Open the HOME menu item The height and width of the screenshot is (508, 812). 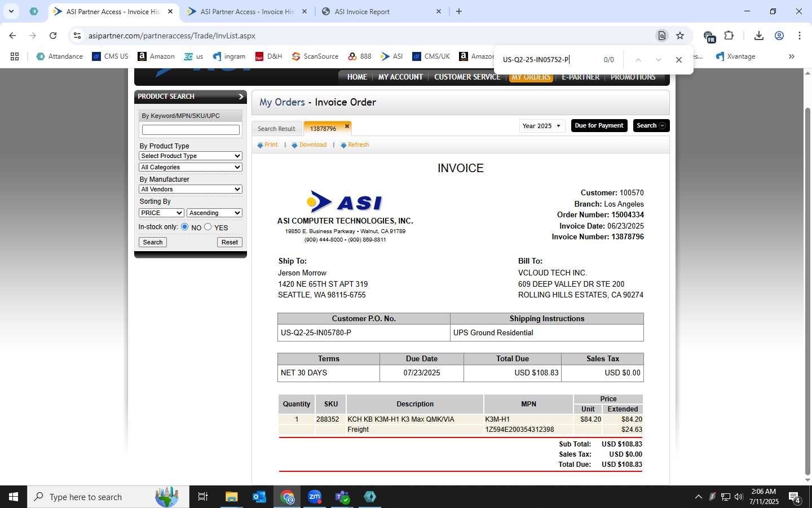point(357,77)
